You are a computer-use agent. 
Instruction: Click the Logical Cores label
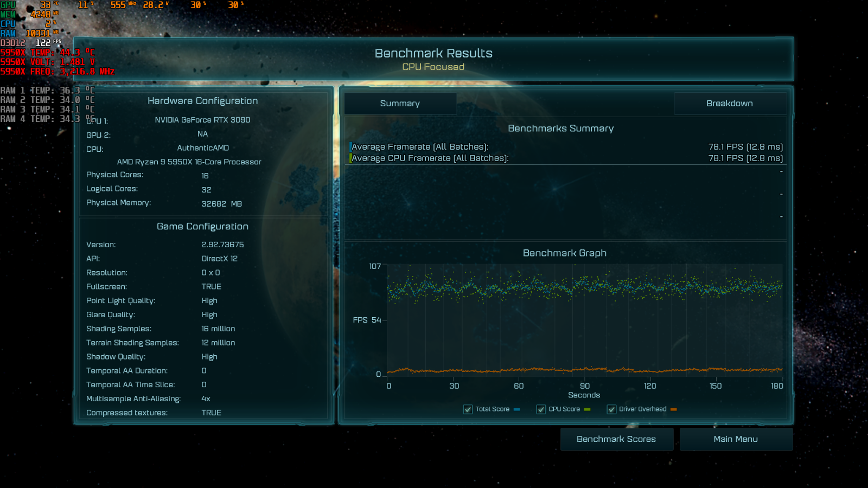click(112, 189)
